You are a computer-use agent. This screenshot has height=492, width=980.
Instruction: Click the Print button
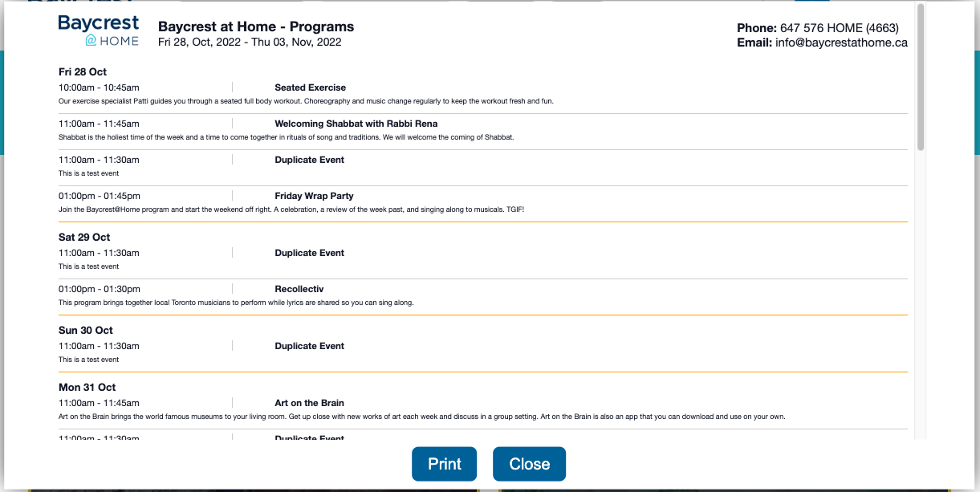click(445, 464)
